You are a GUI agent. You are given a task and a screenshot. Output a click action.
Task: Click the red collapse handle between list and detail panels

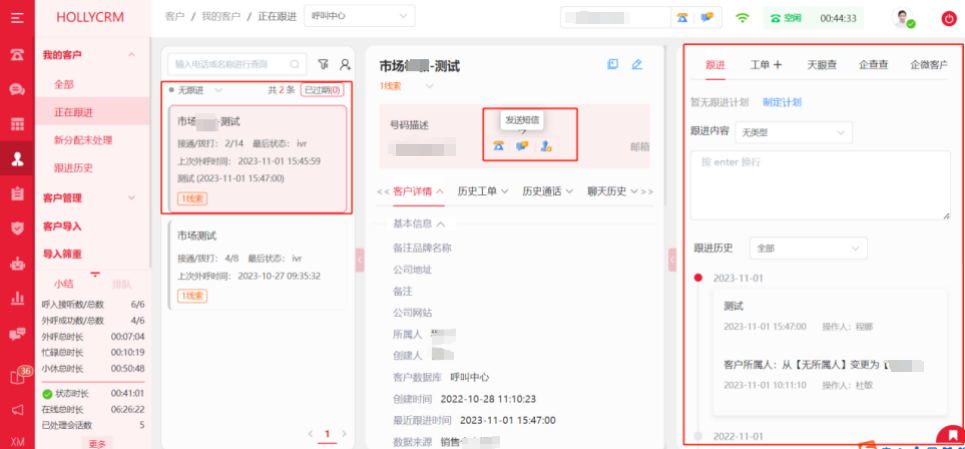tap(359, 260)
